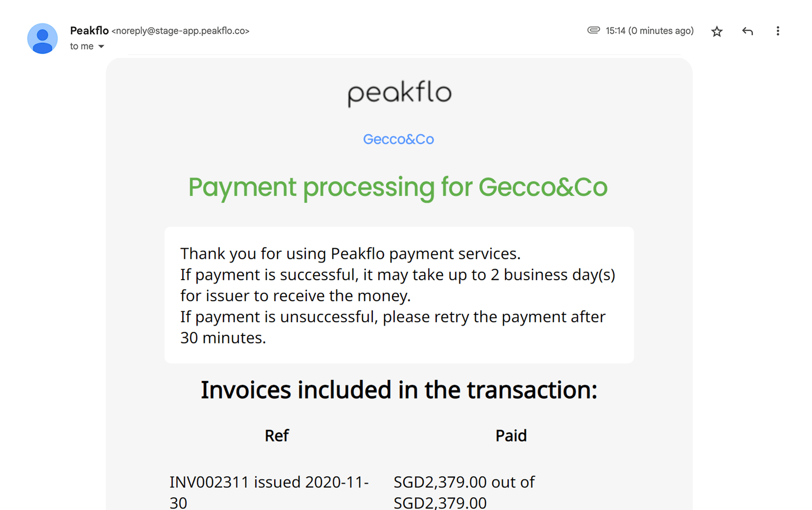Expand the 'to me' recipient details
Image resolution: width=812 pixels, height=510 pixels.
[101, 46]
